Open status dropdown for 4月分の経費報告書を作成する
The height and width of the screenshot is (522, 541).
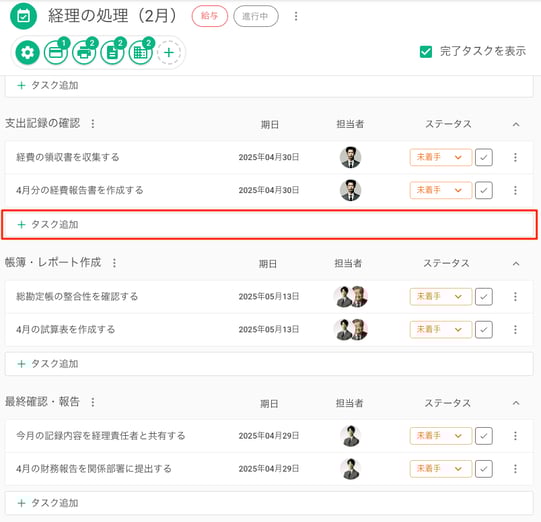pyautogui.click(x=441, y=190)
